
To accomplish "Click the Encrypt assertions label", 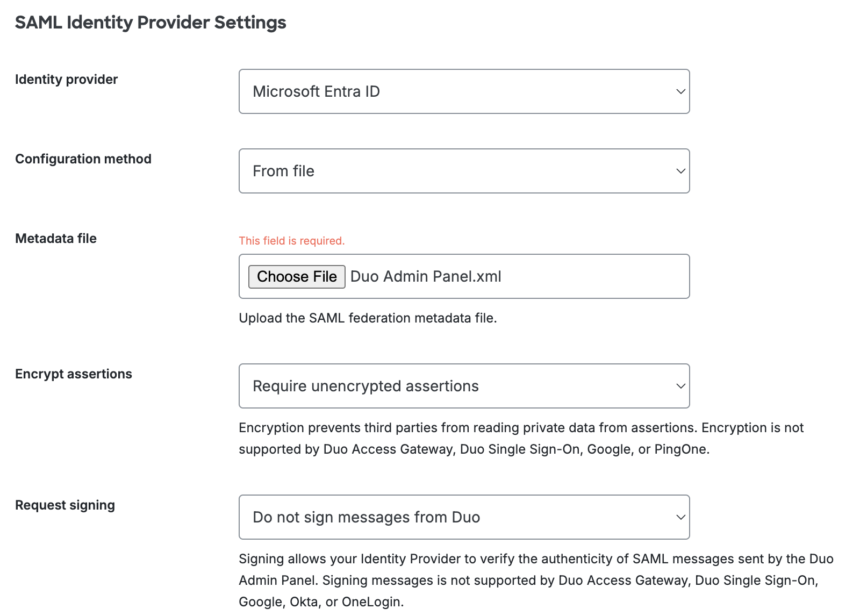I will click(x=74, y=373).
